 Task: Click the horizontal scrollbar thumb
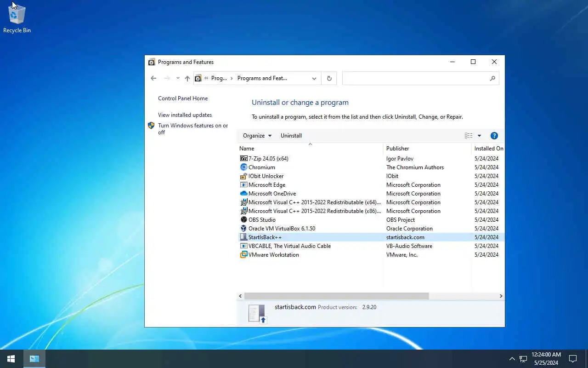pyautogui.click(x=336, y=296)
